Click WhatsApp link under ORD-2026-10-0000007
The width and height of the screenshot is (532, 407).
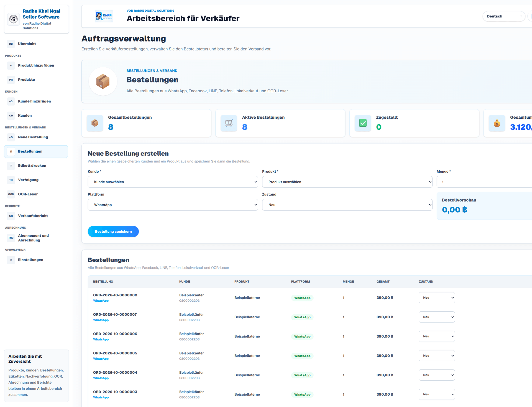(101, 320)
